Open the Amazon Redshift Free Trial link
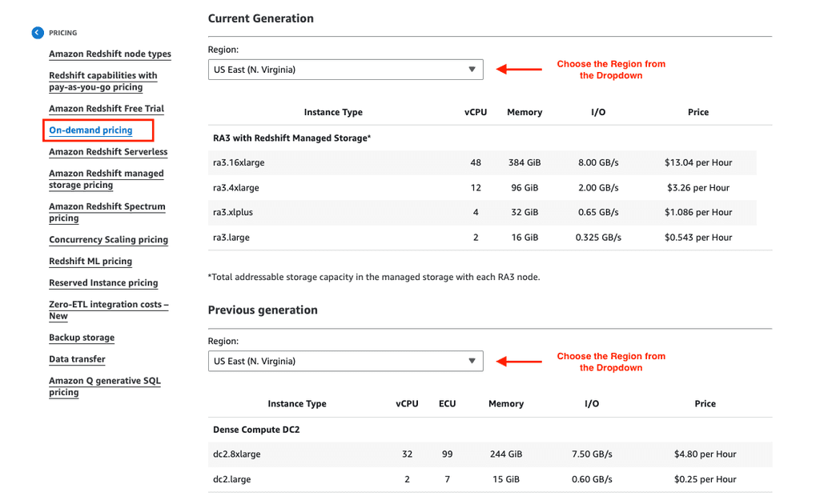 point(107,108)
